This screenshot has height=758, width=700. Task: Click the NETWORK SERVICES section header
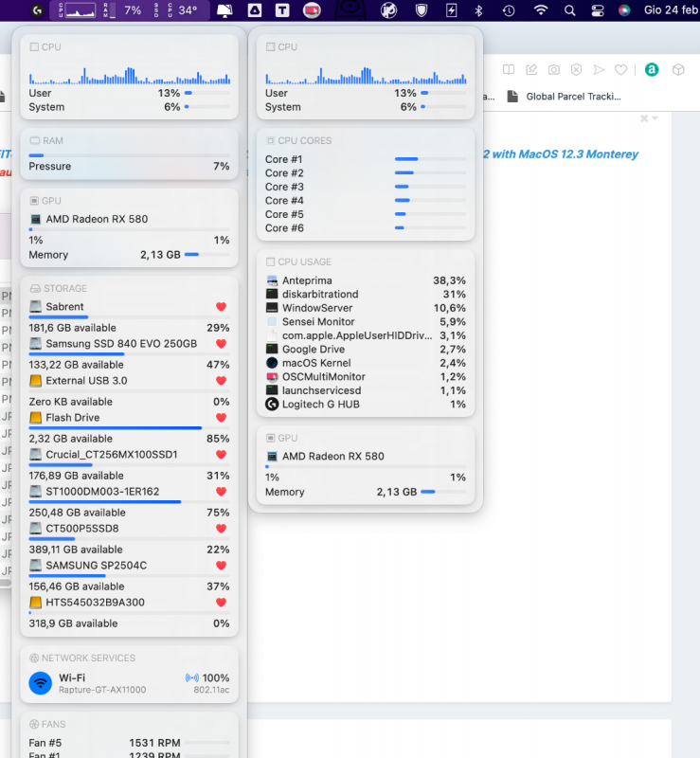tap(82, 658)
